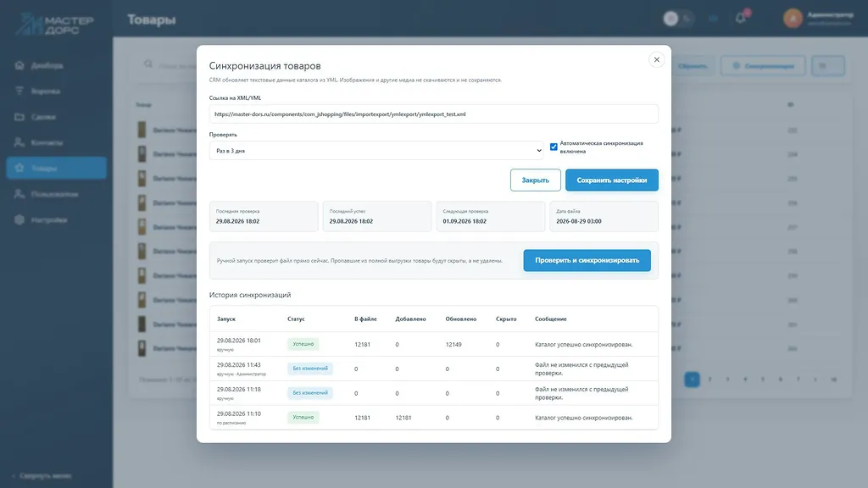Click the blurred 'Синхронизация' button behind dialog
This screenshot has height=488, width=868.
click(x=763, y=66)
